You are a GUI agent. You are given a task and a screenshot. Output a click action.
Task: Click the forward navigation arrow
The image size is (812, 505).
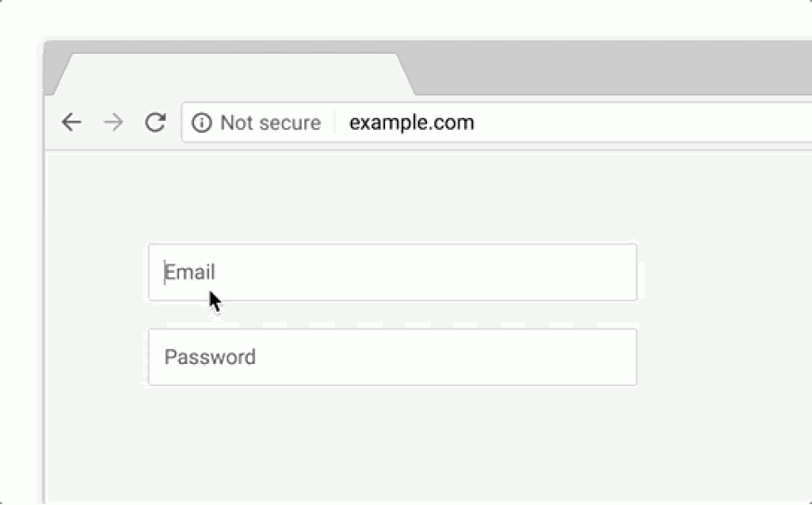click(x=113, y=123)
